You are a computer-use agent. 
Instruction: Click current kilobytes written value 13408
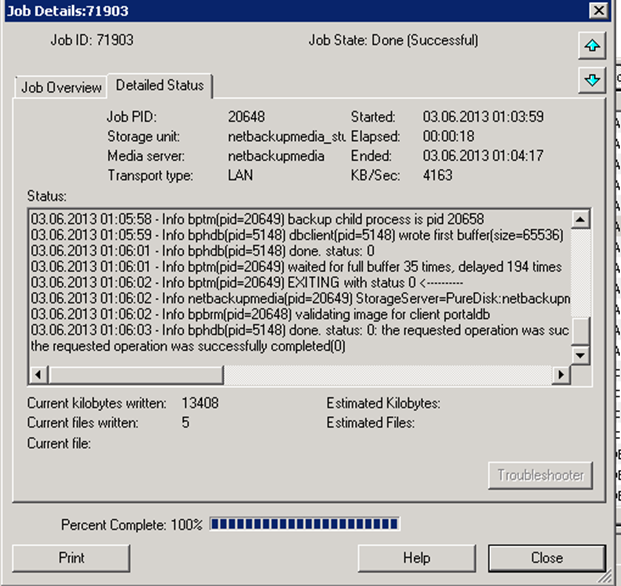200,403
